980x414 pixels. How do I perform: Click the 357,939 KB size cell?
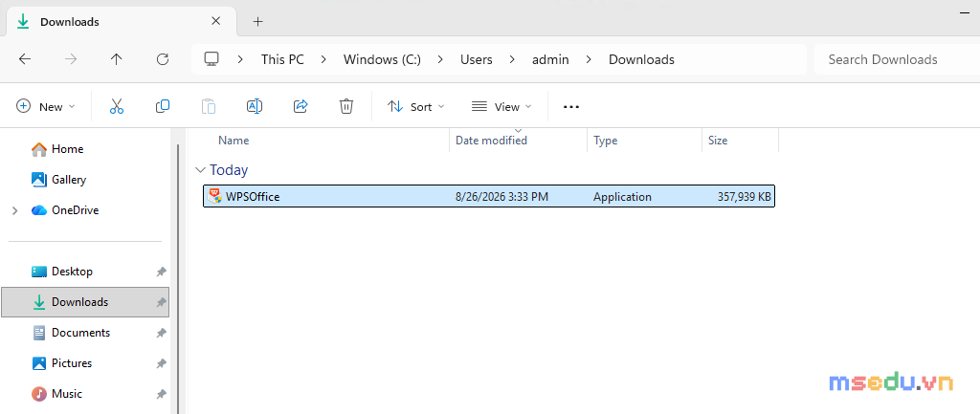pos(745,197)
